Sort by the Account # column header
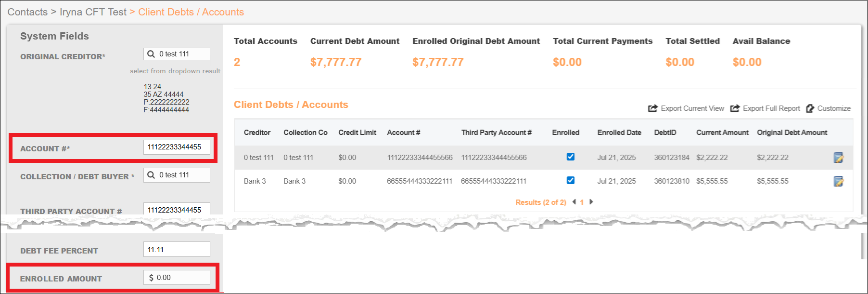This screenshot has width=868, height=294. point(404,133)
